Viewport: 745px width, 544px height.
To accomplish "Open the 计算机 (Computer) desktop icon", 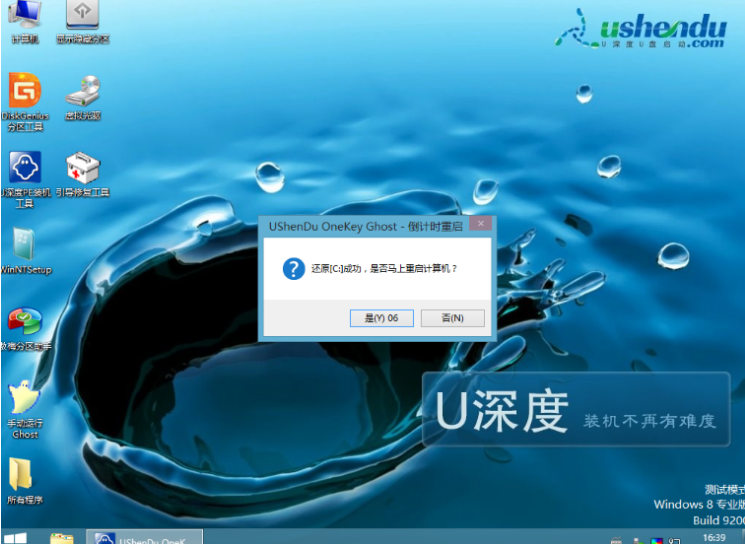I will [24, 18].
